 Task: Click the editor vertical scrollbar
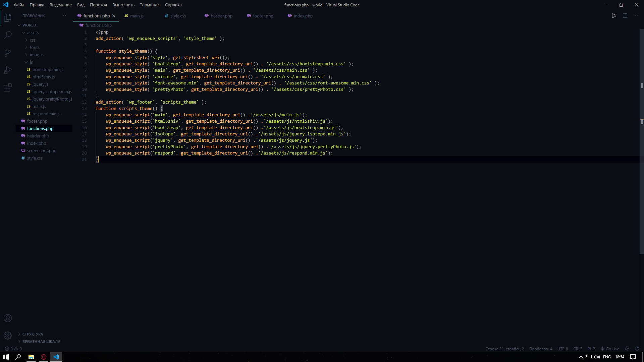(642, 141)
